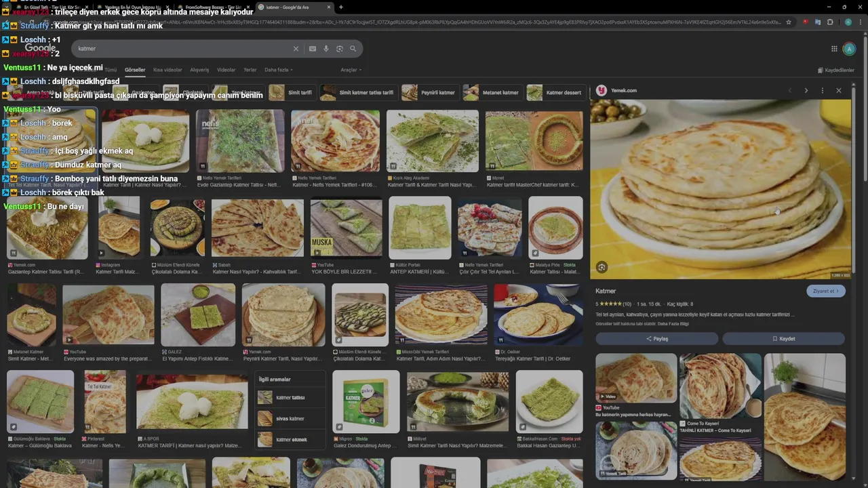Open the Sabah Katmer Nasıl Yapılır thumbnail
Screen dimensions: 868x488
pos(257,228)
